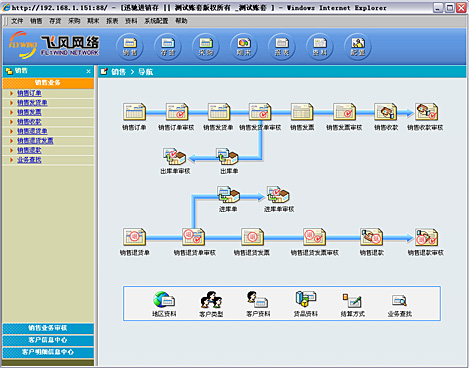Viewport: 469px width, 368px height.
Task: Follow the 销售退货单 sidebar link
Action: [x=32, y=131]
